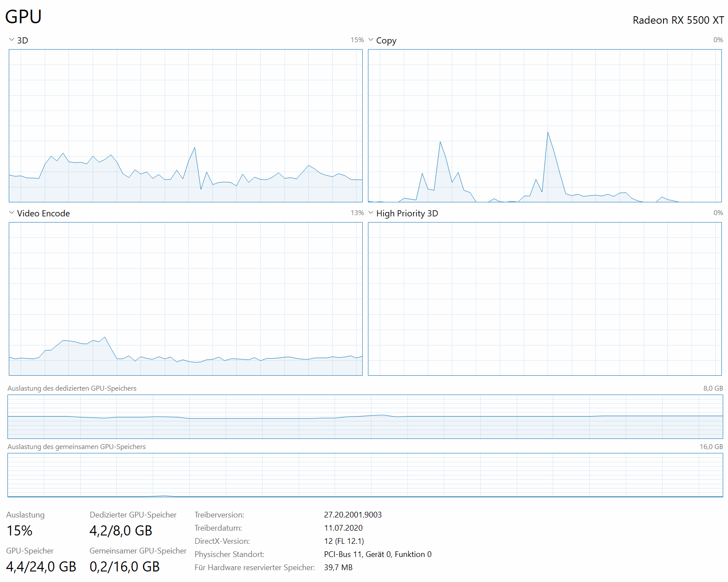728x582 pixels.
Task: Click the Radeon RX 5500 XT label
Action: [x=678, y=20]
